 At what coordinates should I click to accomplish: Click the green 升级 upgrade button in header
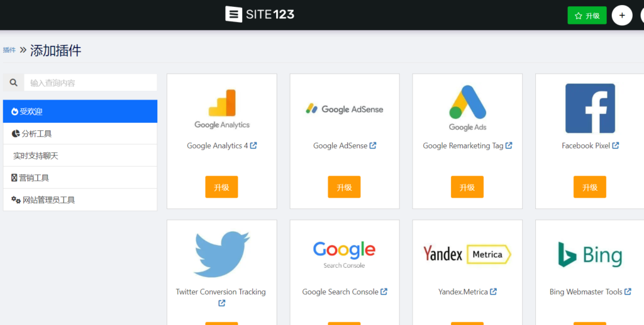[x=587, y=16]
